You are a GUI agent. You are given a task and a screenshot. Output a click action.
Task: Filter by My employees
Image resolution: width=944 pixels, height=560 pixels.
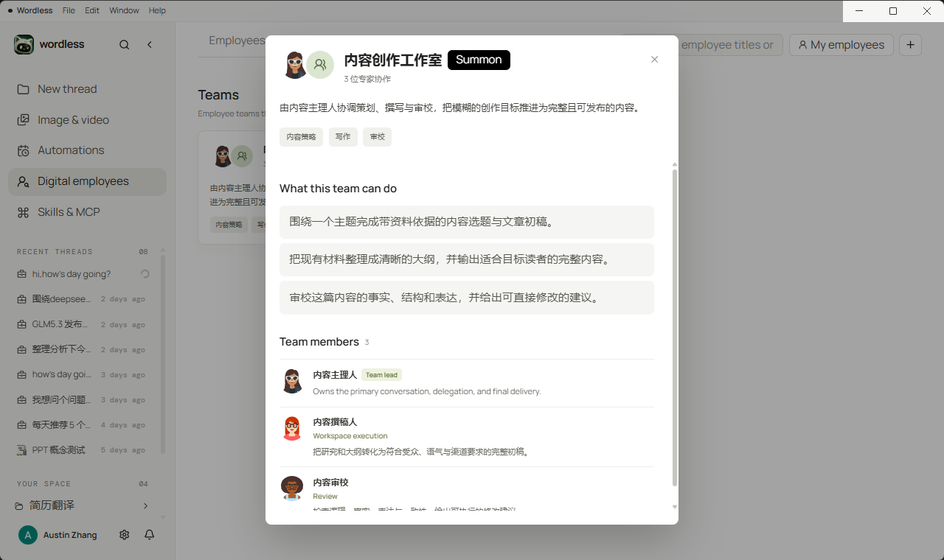click(841, 45)
